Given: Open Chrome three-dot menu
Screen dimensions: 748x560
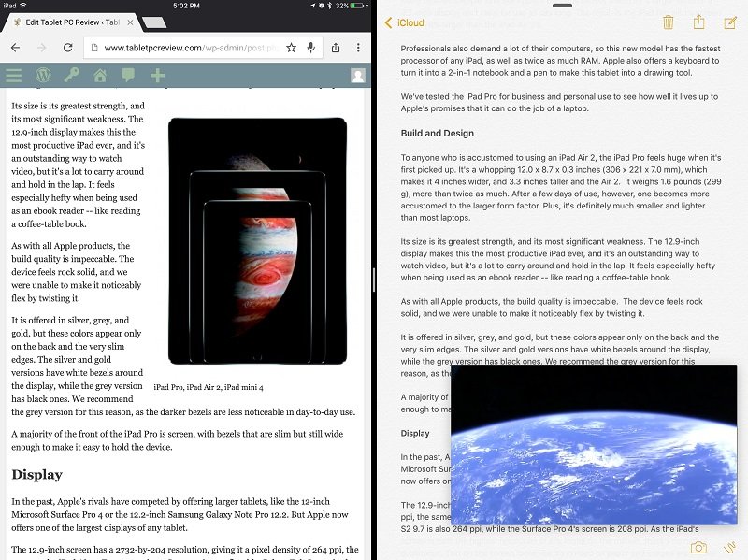Looking at the screenshot, I should click(358, 48).
